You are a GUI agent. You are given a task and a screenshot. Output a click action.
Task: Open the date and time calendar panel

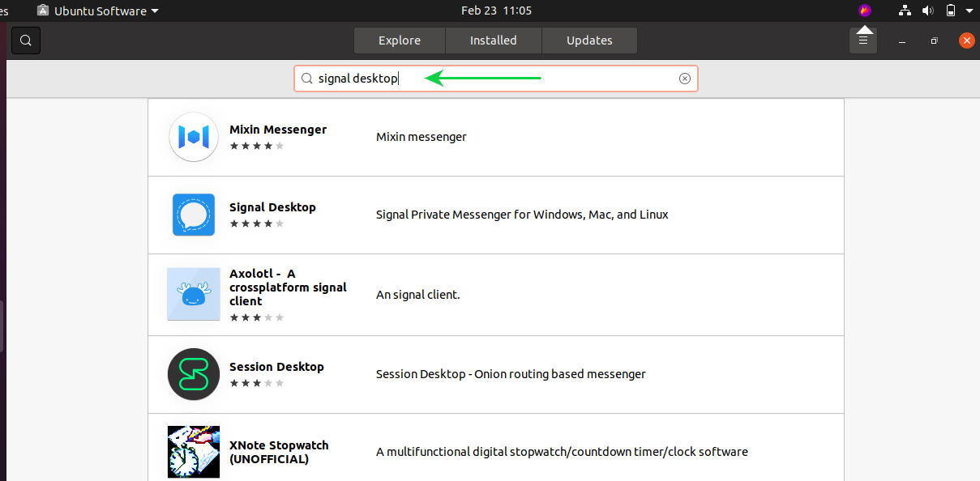pos(496,11)
